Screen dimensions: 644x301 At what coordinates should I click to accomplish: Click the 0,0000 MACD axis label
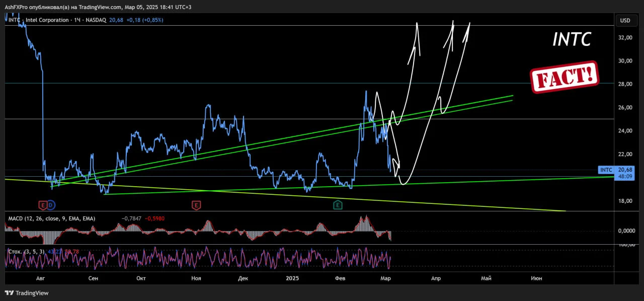(x=626, y=231)
